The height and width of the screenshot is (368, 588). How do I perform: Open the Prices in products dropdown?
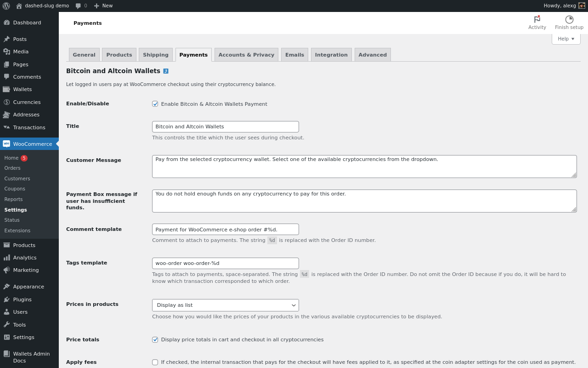point(226,305)
